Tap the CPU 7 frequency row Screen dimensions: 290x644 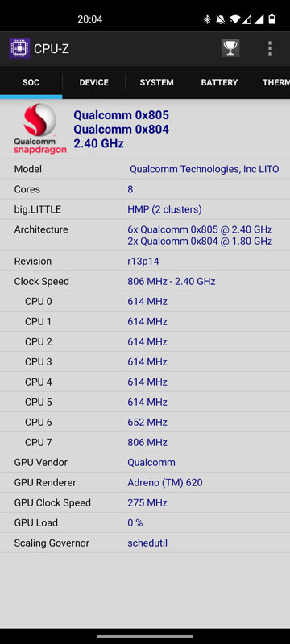pyautogui.click(x=145, y=442)
